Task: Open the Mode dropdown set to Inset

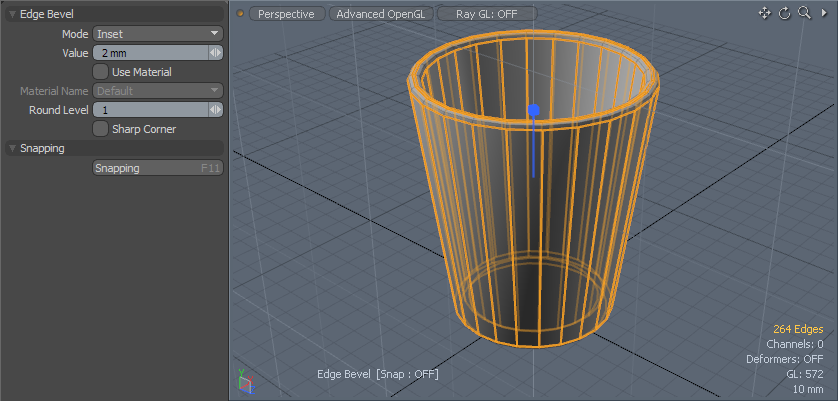Action: 158,34
